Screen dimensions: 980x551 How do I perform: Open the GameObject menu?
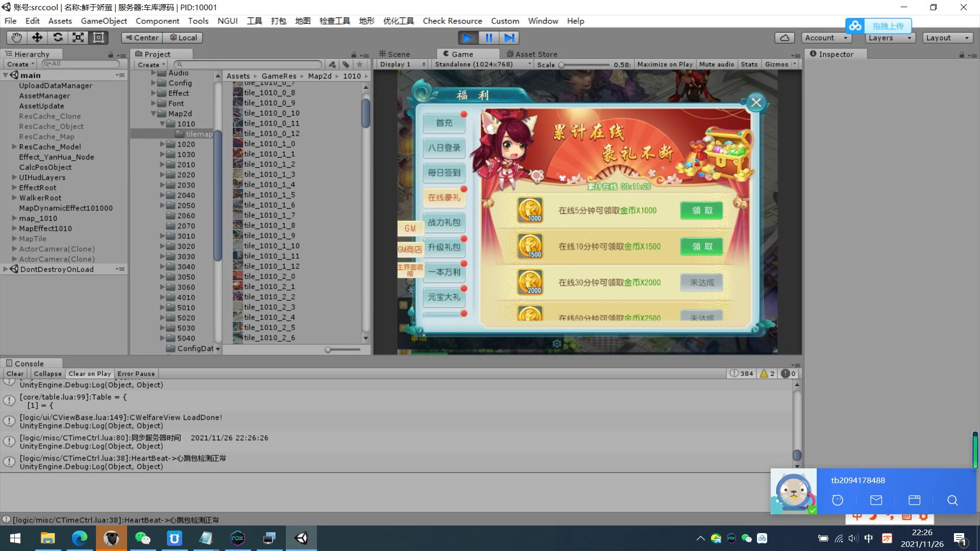(x=104, y=21)
